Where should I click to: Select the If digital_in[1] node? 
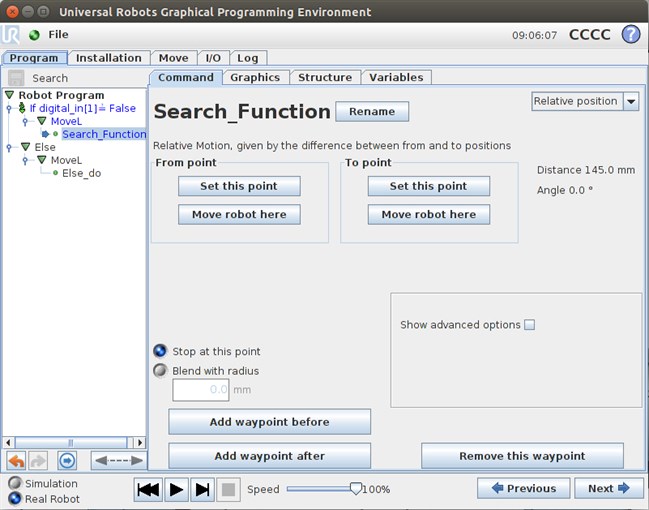(82, 108)
